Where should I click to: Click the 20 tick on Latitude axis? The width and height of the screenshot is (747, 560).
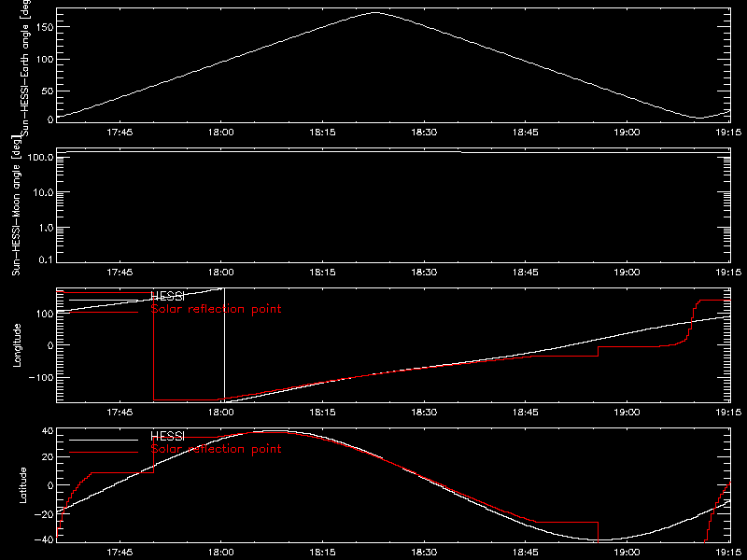48,457
